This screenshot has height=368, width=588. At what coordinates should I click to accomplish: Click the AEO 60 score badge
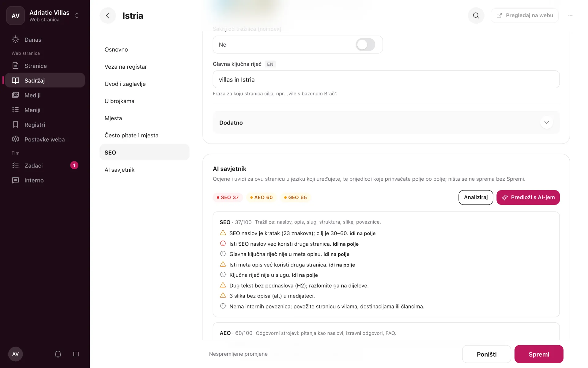click(x=262, y=197)
